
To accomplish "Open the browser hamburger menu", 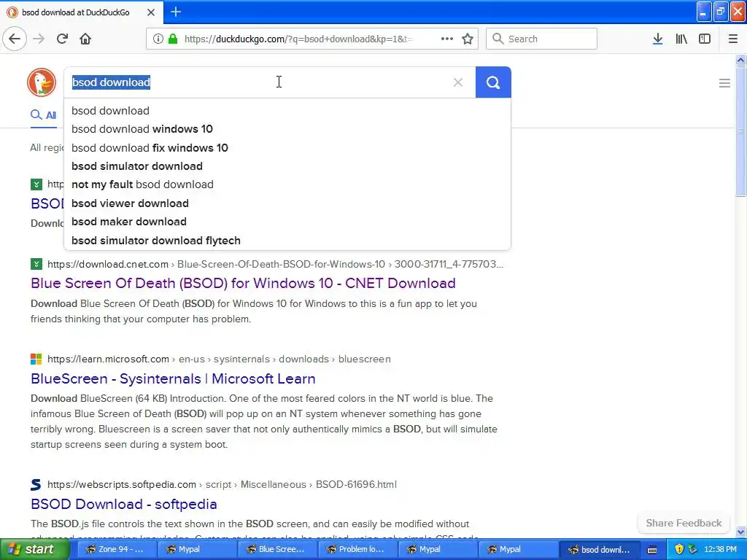I will tap(732, 39).
